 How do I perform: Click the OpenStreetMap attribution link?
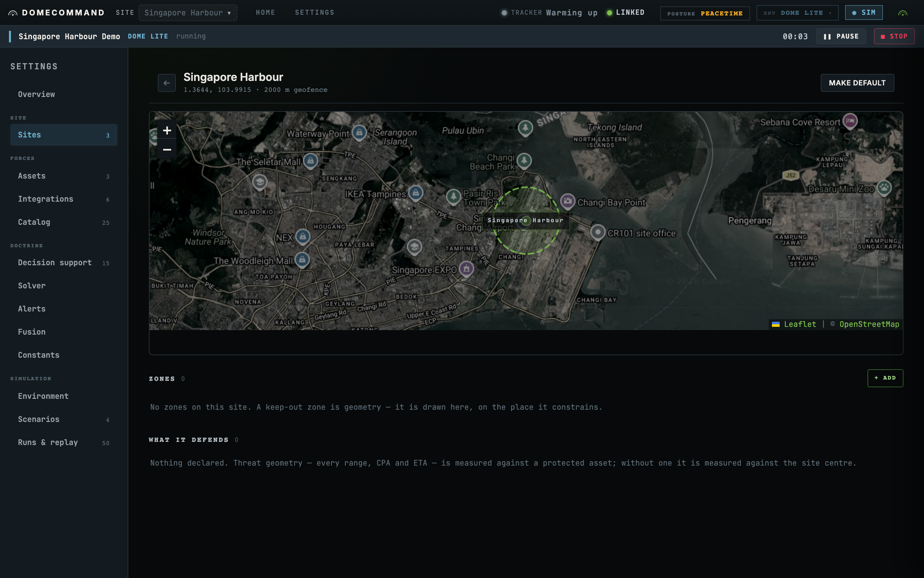[x=869, y=324]
